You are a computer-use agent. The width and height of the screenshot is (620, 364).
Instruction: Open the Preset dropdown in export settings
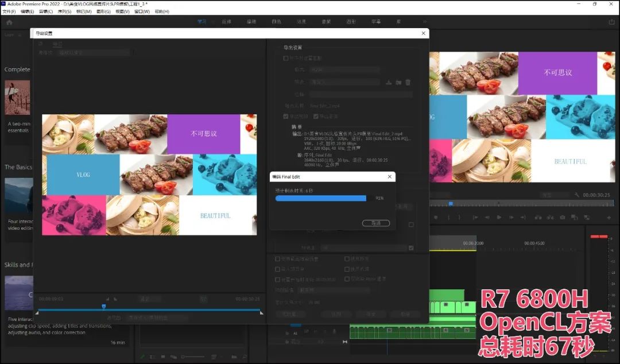345,82
